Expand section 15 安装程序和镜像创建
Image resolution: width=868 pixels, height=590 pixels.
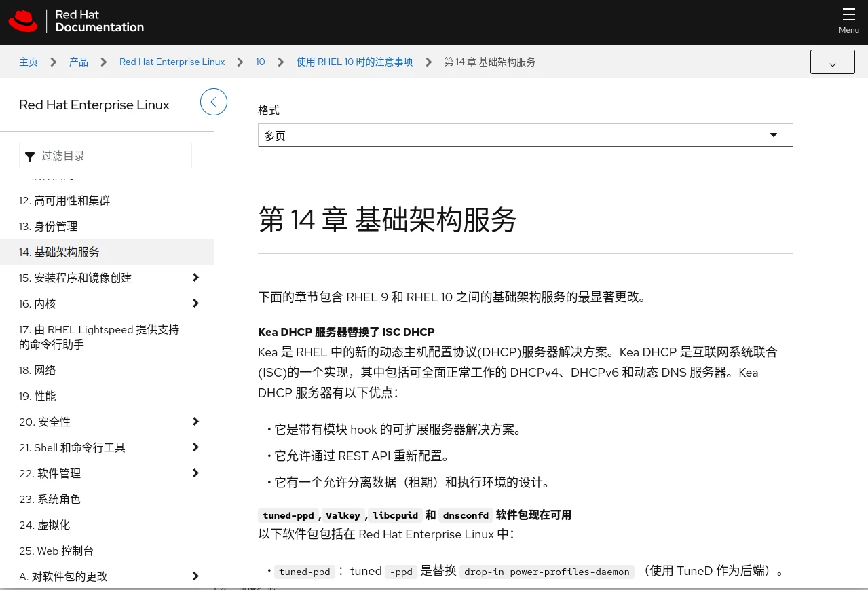(195, 278)
